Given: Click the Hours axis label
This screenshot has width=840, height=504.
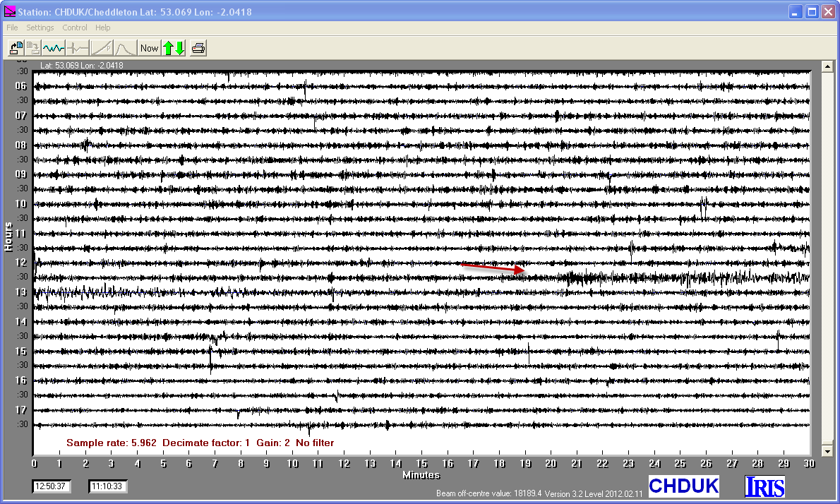Looking at the screenshot, I should pos(8,236).
